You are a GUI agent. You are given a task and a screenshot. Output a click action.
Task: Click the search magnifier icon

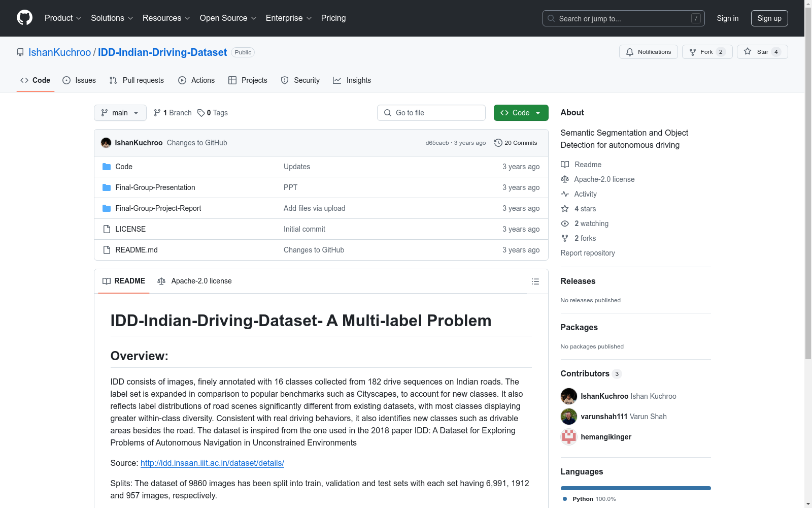coord(551,18)
